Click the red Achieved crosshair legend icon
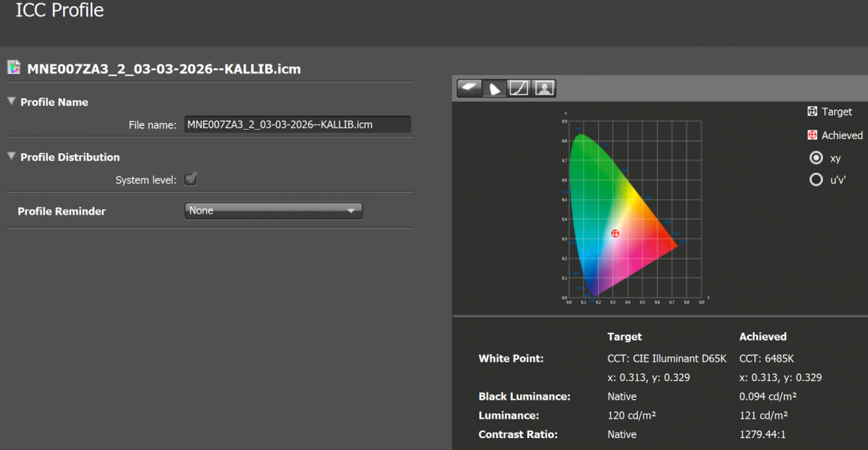 [812, 135]
